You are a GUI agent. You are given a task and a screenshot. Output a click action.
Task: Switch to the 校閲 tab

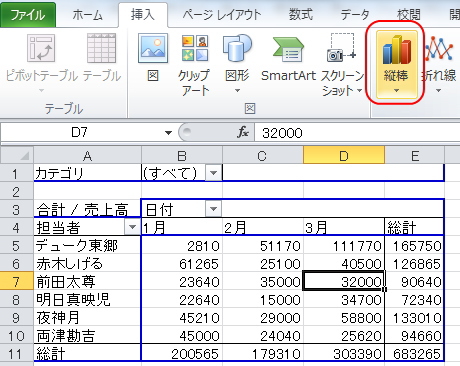[409, 15]
